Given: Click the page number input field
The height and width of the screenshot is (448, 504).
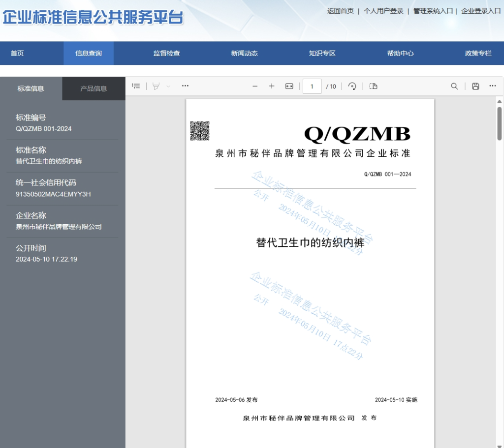Looking at the screenshot, I should (312, 86).
